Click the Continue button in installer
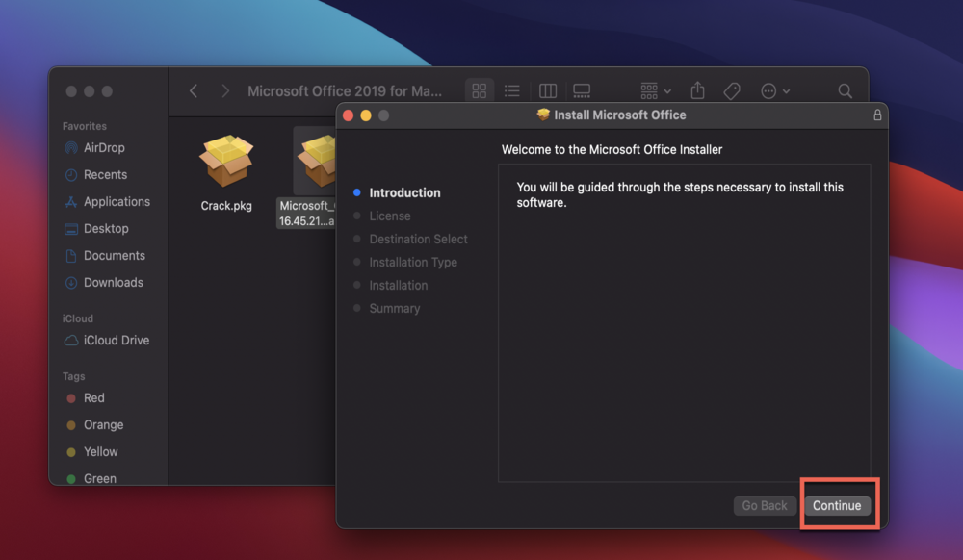 837,505
